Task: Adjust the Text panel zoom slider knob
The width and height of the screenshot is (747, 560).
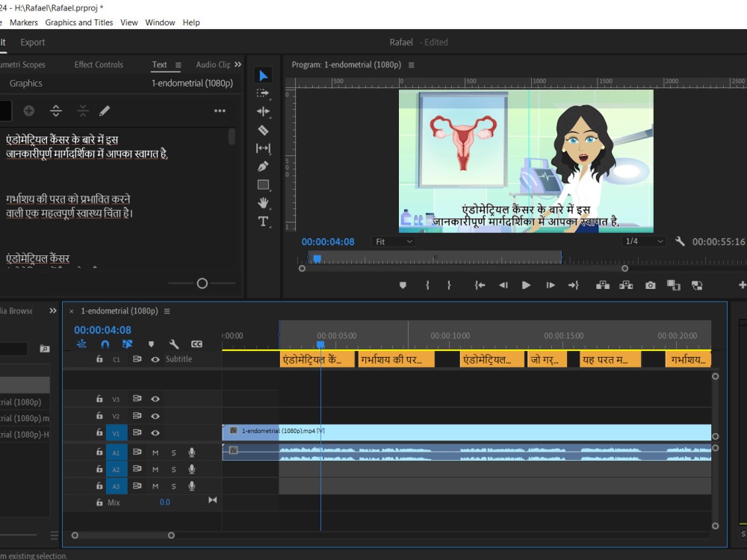Action: 202,283
